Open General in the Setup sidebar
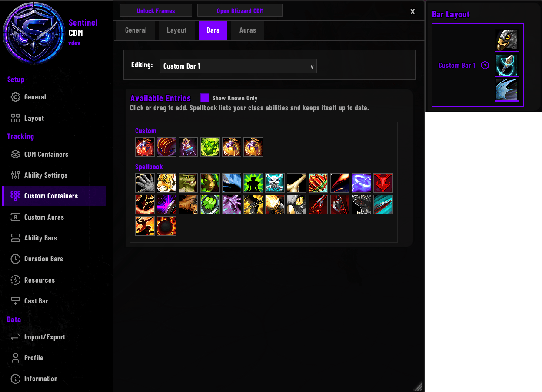 pyautogui.click(x=54, y=97)
